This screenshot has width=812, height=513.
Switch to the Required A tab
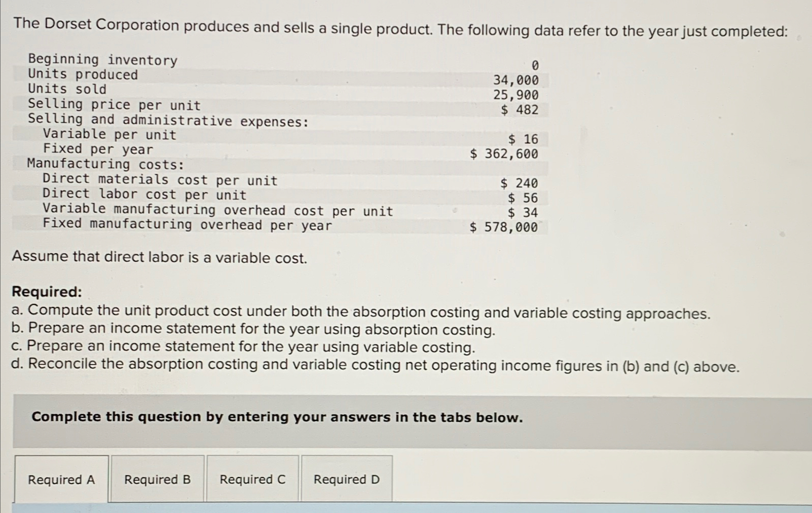click(x=62, y=479)
